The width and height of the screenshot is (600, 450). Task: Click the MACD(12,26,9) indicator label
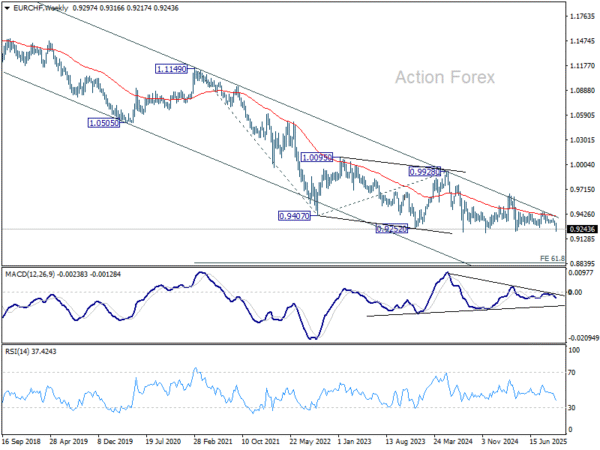click(34, 273)
